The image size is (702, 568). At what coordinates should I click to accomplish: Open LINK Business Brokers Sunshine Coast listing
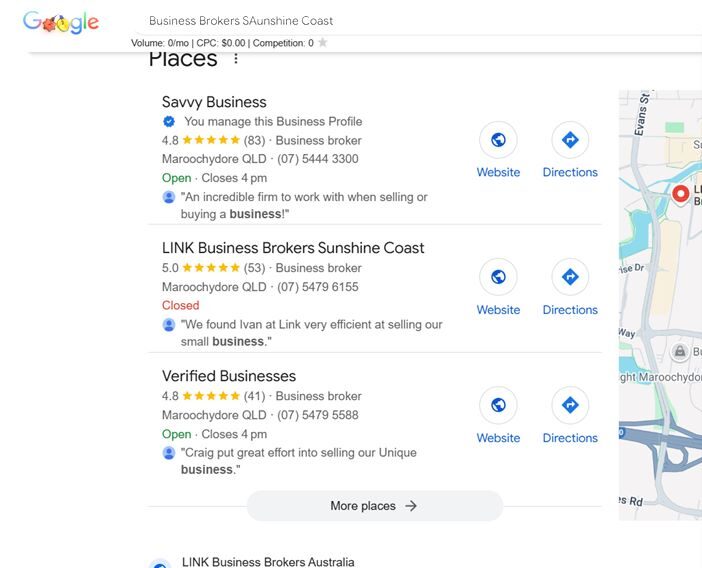pos(293,248)
